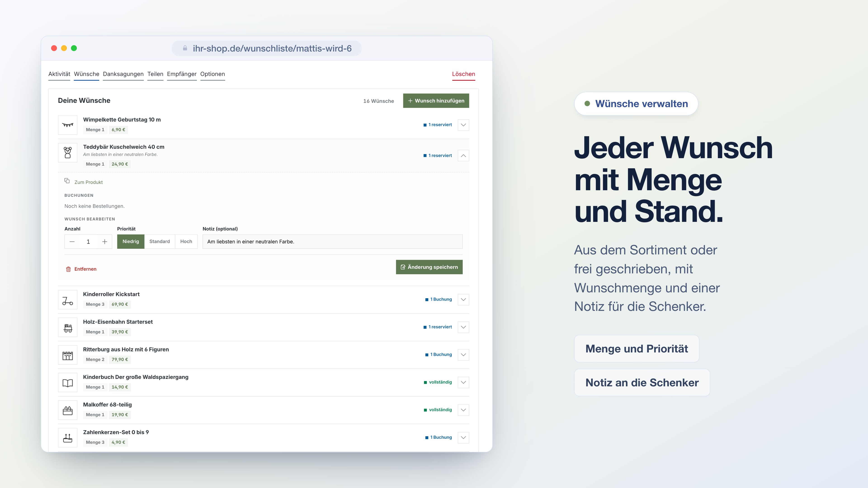
Task: Select Niedrig priority
Action: [x=131, y=242]
